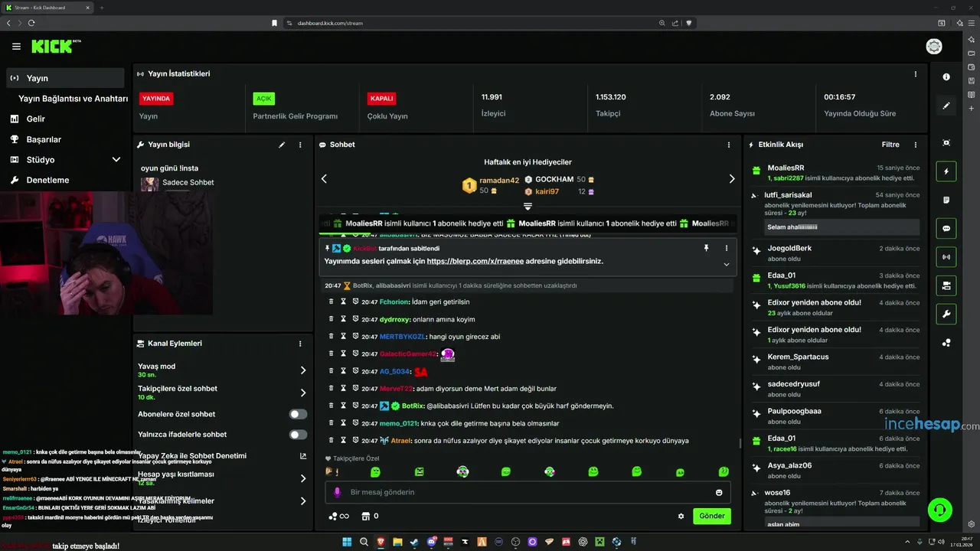Open Kanal Eylemleri three-dot menu
980x551 pixels.
300,344
